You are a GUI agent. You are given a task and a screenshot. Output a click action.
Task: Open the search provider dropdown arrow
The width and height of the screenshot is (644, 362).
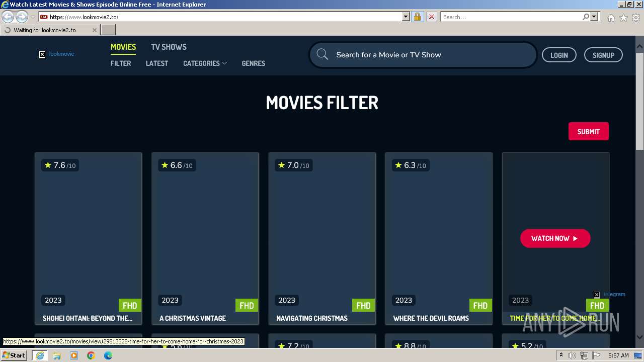594,17
